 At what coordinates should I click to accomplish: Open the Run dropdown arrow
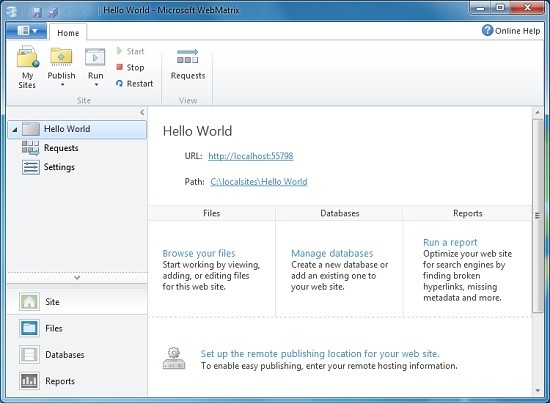[x=96, y=85]
